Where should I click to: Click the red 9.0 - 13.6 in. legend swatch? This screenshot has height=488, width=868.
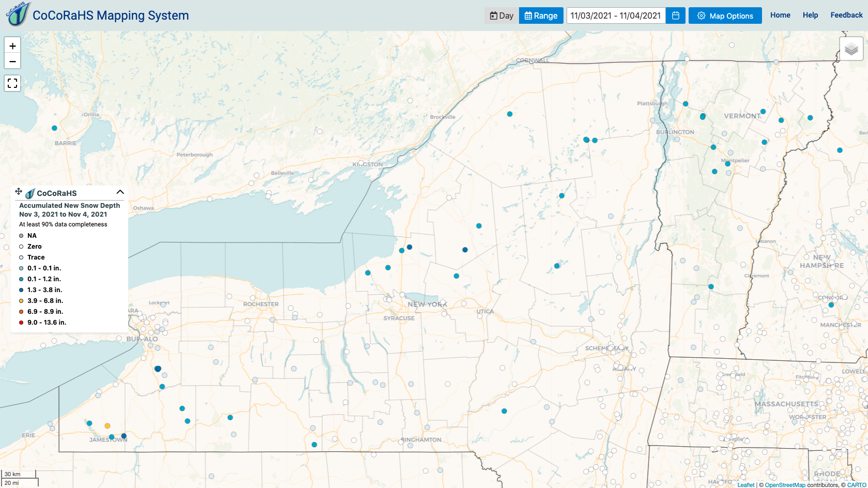point(21,323)
